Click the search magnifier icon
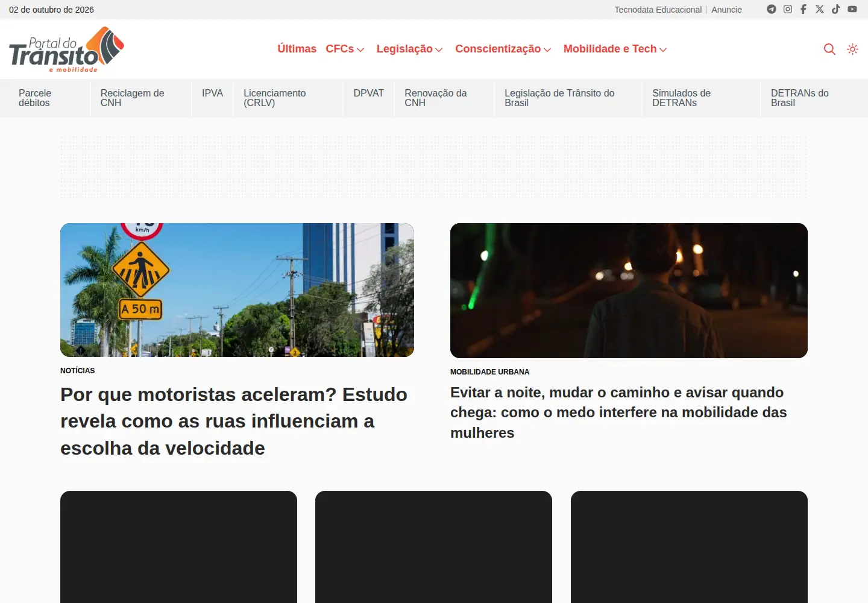The image size is (868, 603). click(x=829, y=49)
